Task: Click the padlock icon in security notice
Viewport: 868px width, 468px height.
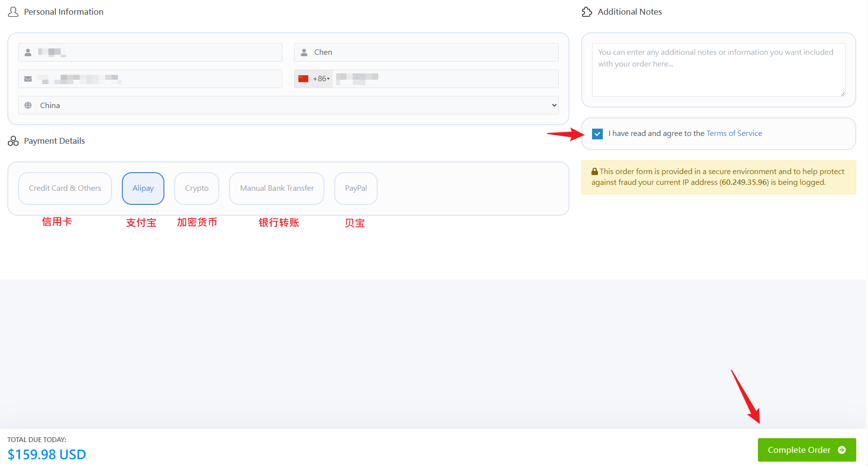Action: [x=594, y=172]
